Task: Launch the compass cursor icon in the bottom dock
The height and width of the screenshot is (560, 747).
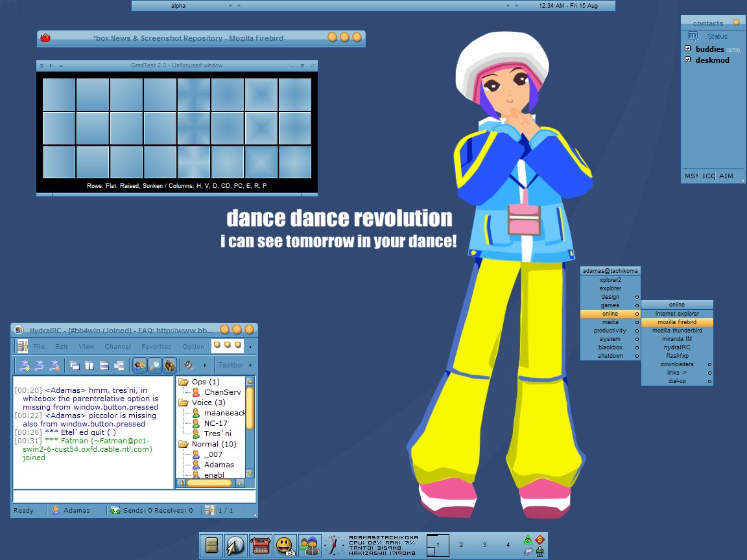Action: (x=235, y=545)
